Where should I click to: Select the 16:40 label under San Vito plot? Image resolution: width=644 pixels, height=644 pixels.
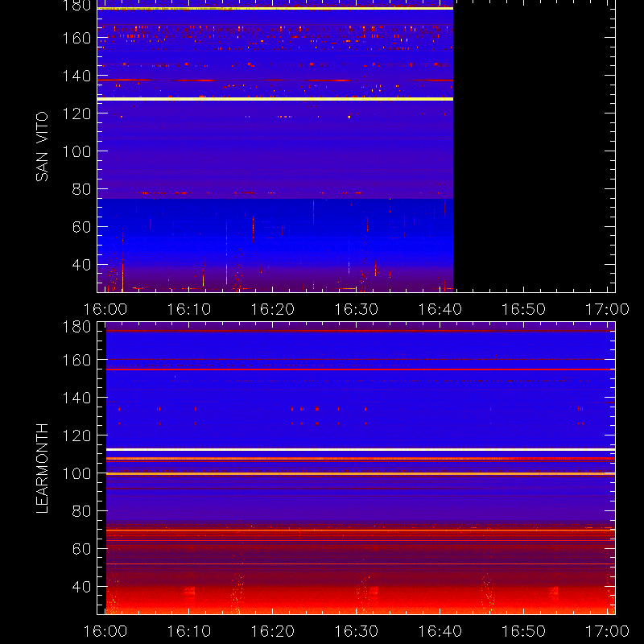tap(440, 309)
